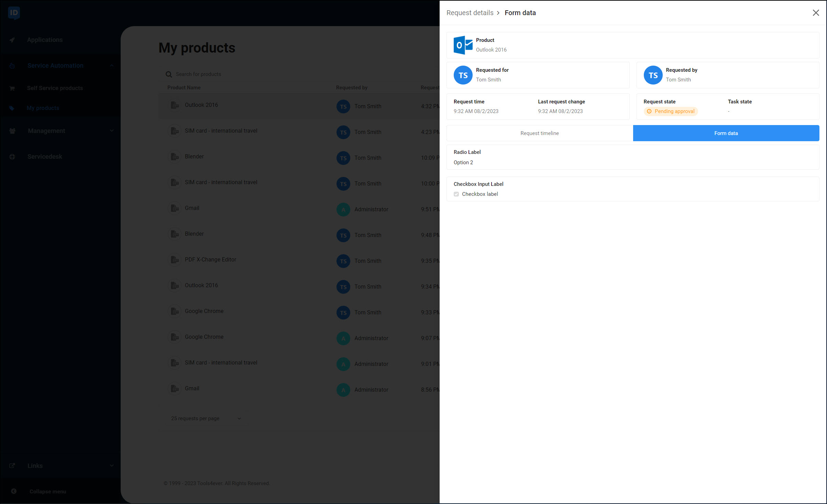827x504 pixels.
Task: Click the product icon beside the 8:56 PM Gmail row
Action: coord(175,389)
